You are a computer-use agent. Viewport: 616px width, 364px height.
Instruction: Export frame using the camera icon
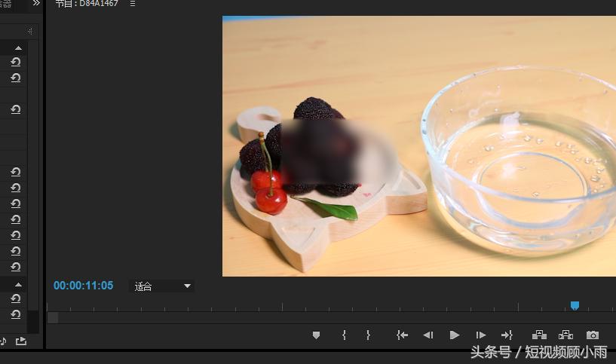(x=593, y=335)
